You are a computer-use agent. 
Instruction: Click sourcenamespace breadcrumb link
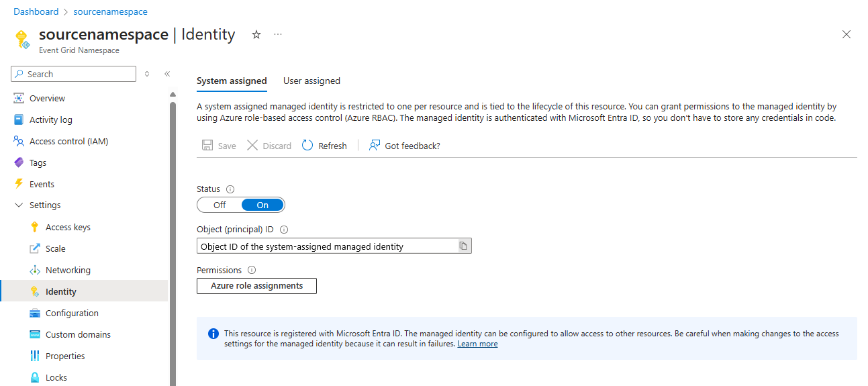click(110, 11)
